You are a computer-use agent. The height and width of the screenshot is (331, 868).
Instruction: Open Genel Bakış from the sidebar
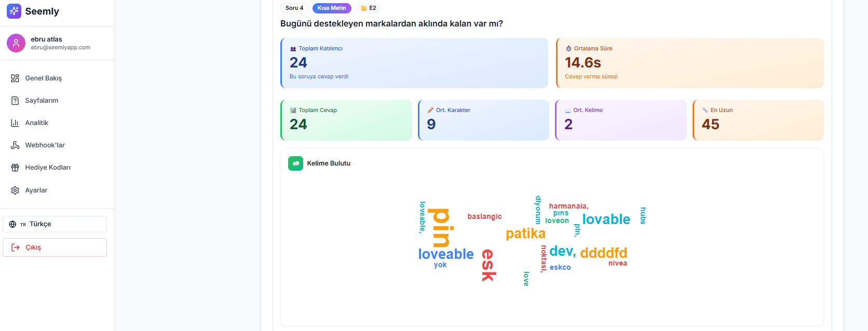(x=43, y=78)
